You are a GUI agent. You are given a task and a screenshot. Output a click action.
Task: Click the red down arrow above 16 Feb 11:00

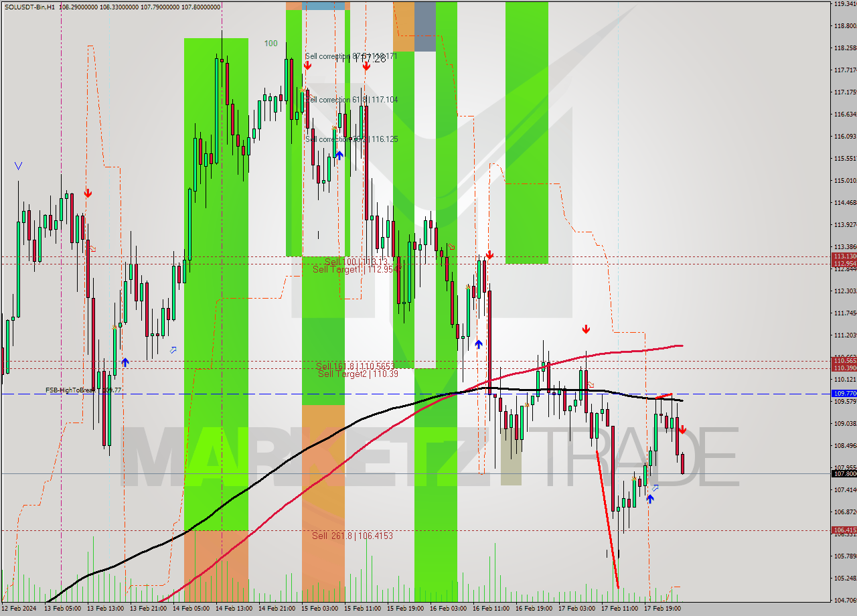click(489, 255)
